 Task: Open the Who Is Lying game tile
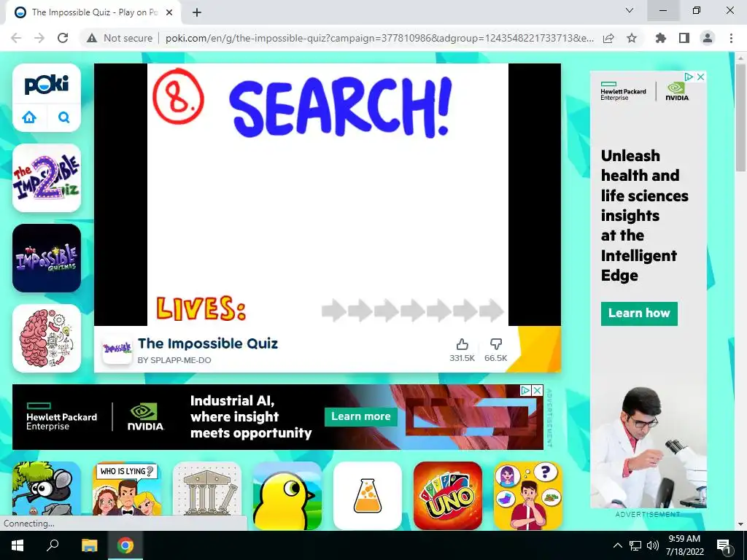(x=127, y=495)
